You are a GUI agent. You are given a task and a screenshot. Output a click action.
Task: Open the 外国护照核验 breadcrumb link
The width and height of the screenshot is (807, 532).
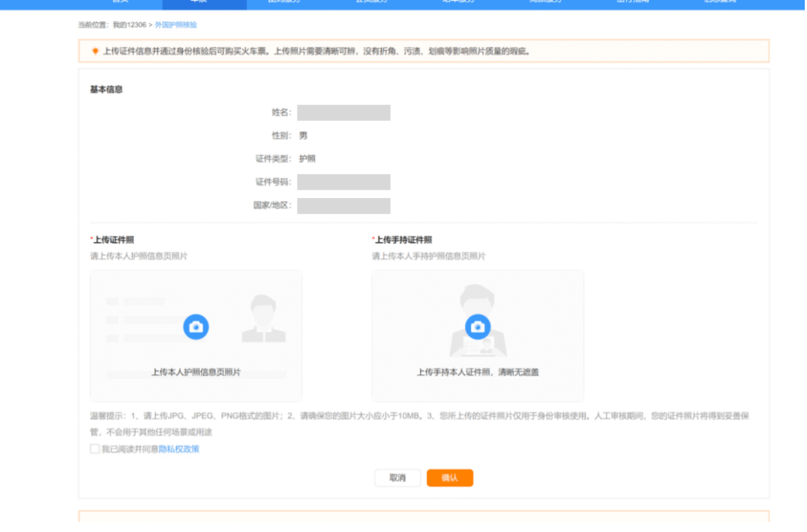176,25
